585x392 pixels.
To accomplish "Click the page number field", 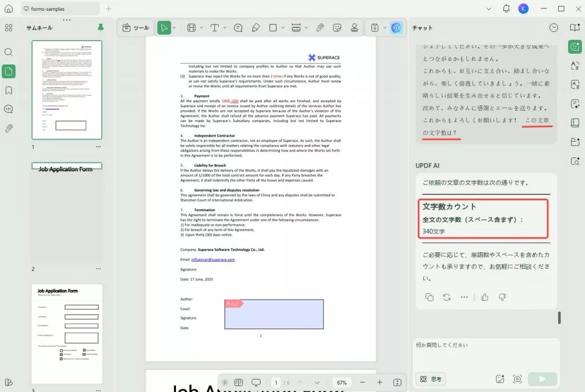I will [x=276, y=382].
